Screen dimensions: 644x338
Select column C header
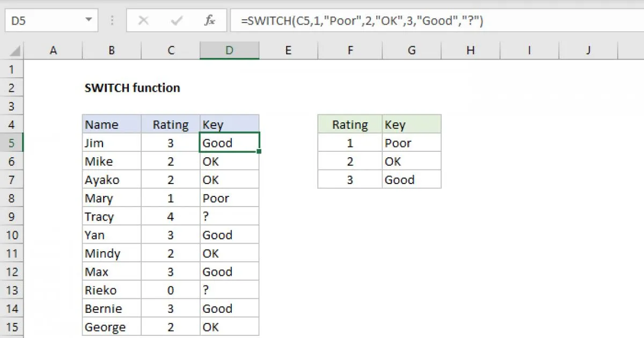click(x=171, y=50)
